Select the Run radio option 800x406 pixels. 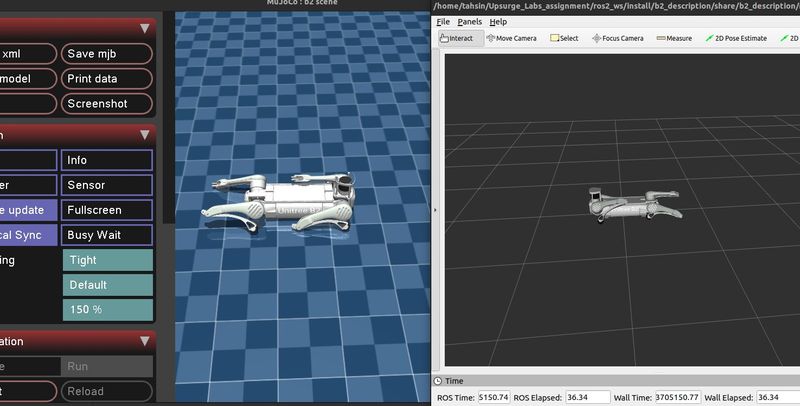coord(107,366)
